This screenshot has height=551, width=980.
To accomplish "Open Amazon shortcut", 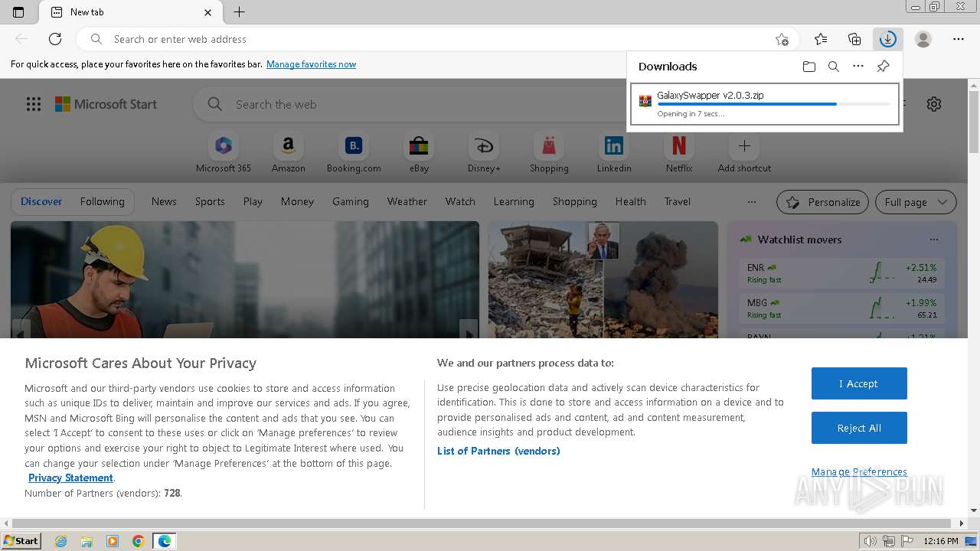I will pyautogui.click(x=289, y=152).
